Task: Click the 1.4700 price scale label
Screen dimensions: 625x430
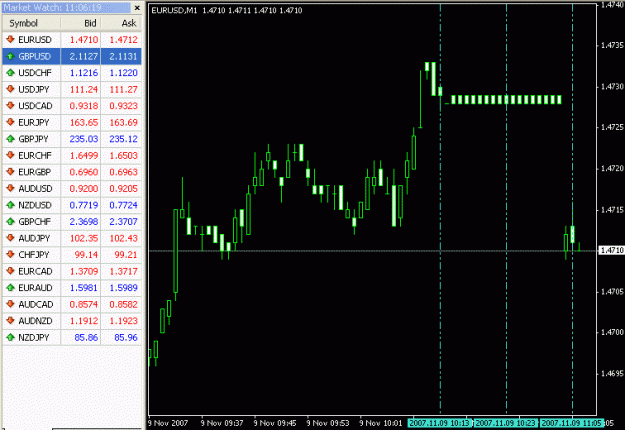Action: [x=612, y=332]
